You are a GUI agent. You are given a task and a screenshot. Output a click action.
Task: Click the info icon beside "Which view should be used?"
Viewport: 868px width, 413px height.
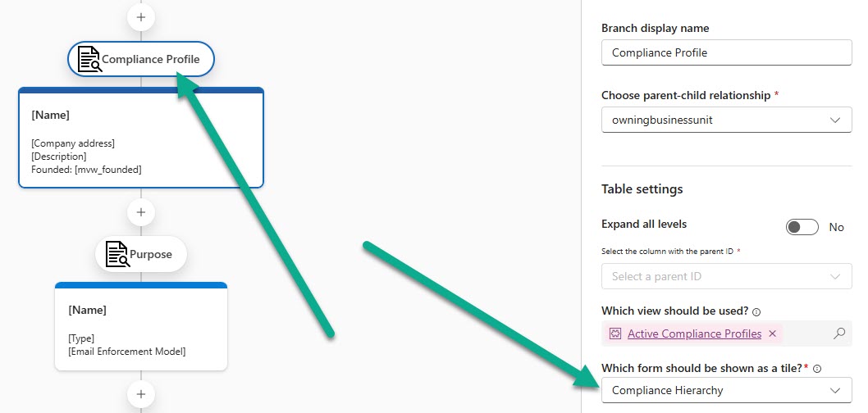tap(756, 311)
